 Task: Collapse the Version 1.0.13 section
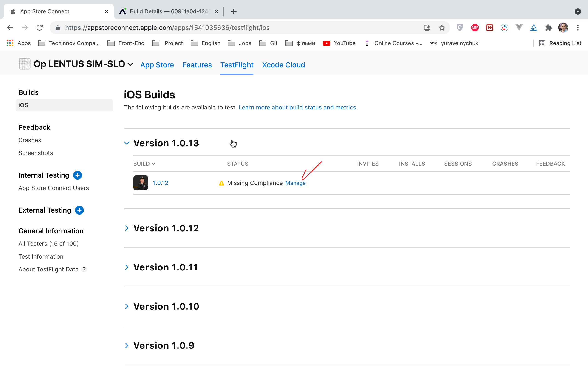[x=127, y=143]
